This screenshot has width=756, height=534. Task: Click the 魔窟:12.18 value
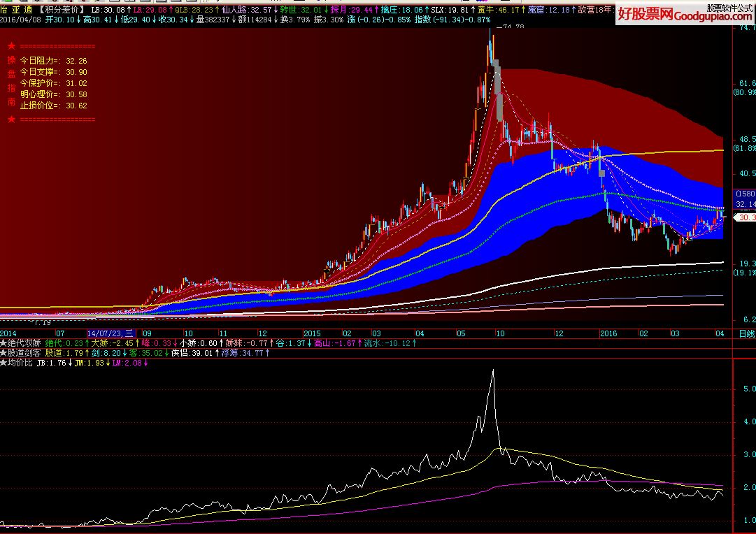pyautogui.click(x=548, y=10)
